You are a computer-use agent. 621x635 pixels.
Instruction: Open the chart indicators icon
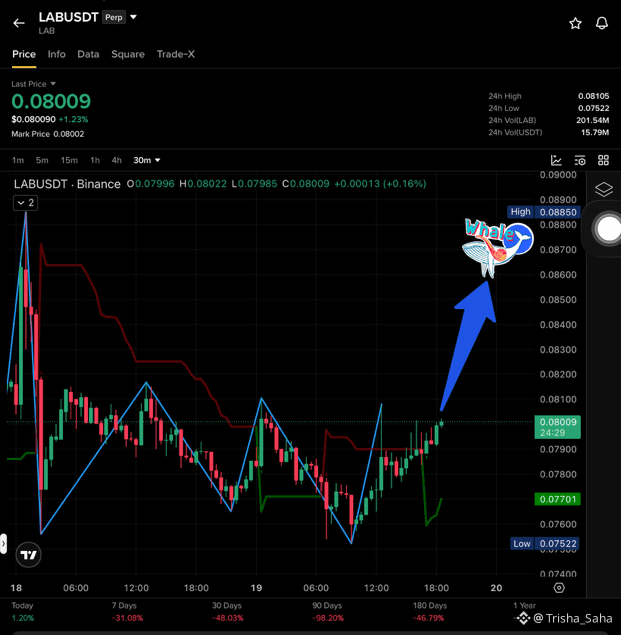click(x=556, y=160)
